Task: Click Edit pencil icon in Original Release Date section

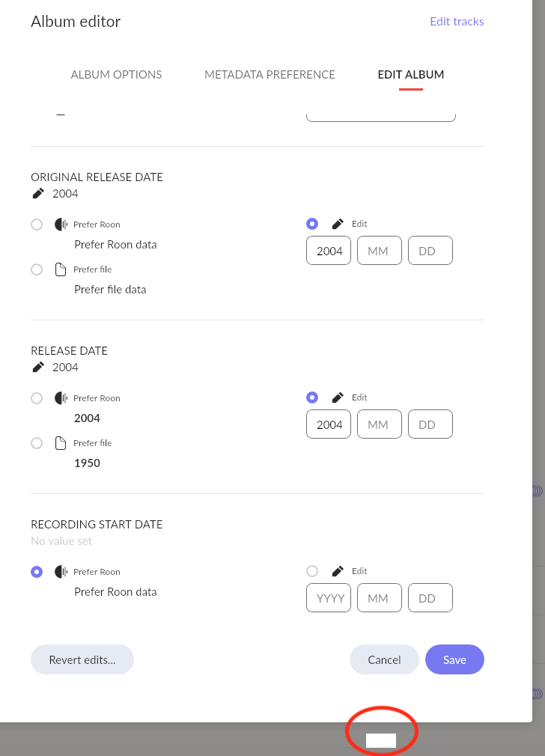Action: point(338,224)
